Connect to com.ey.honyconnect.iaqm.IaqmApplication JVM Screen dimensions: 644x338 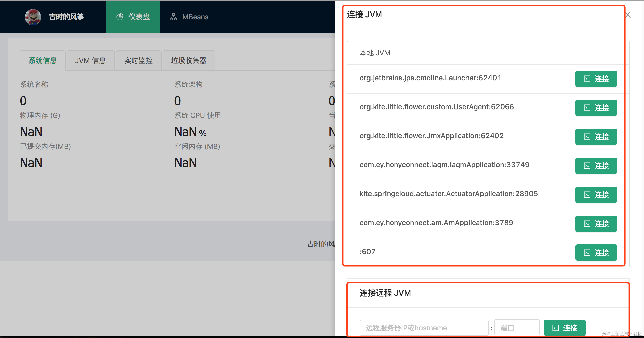[596, 166]
